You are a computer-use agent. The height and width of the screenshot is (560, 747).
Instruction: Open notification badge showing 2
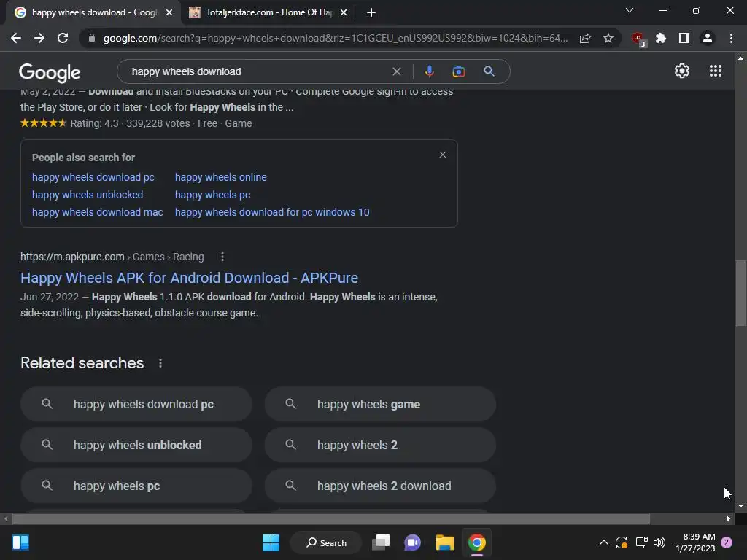727,542
